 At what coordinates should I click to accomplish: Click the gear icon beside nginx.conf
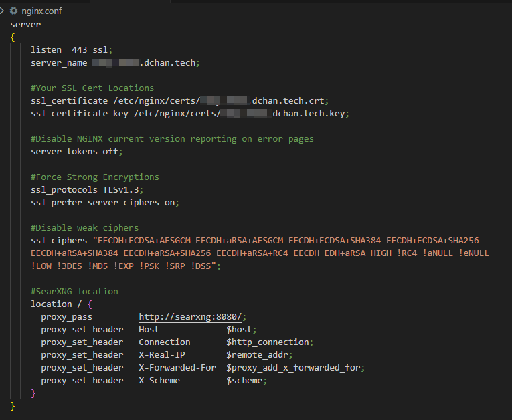click(x=13, y=11)
